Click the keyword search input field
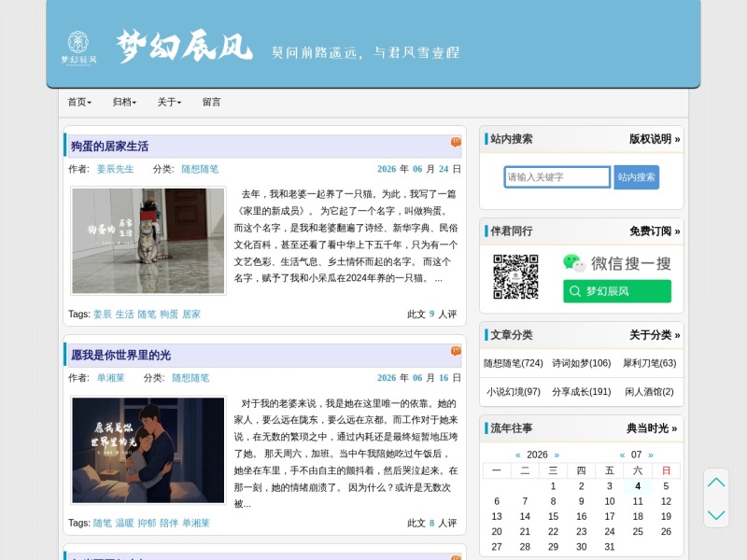 tap(557, 177)
